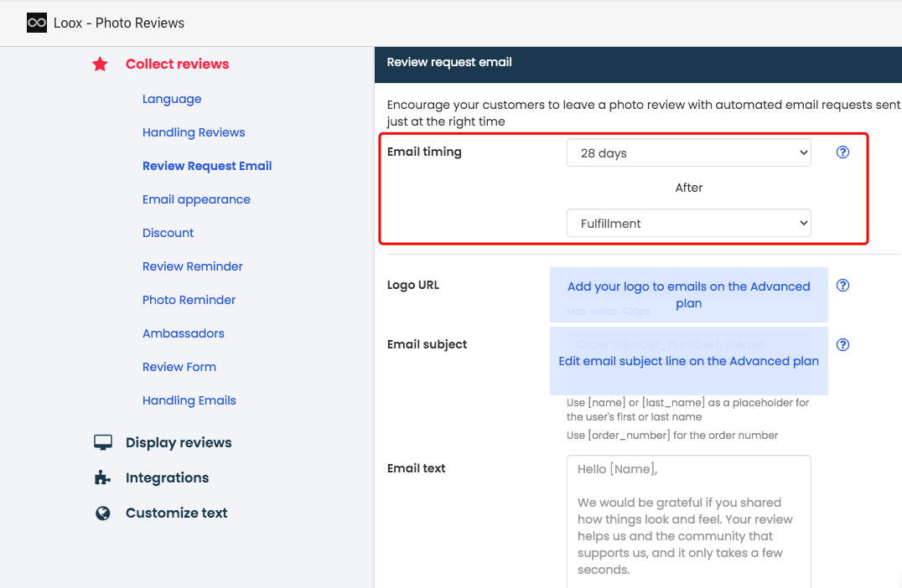Screen dimensions: 902x588
Task: Click Edit email subject line upgrade link
Action: 688,361
